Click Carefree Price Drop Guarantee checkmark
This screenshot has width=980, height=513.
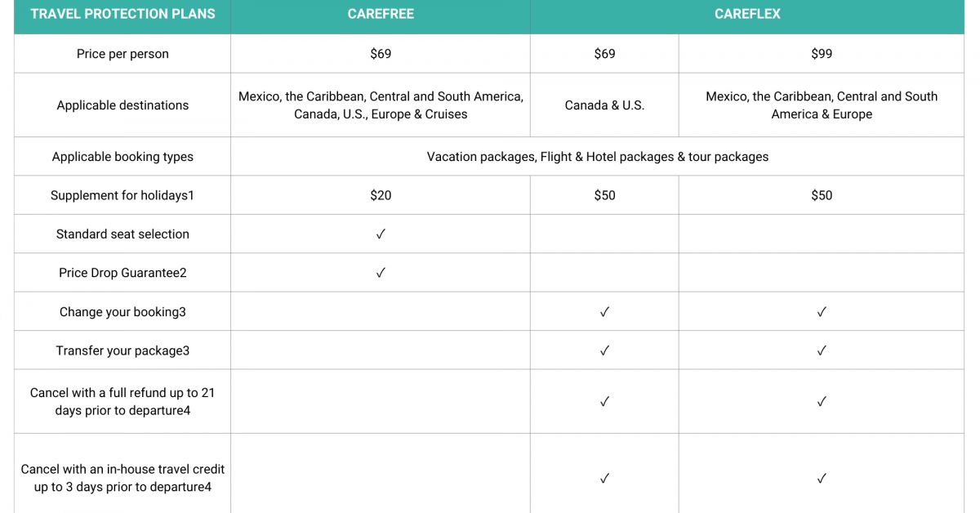click(x=381, y=273)
